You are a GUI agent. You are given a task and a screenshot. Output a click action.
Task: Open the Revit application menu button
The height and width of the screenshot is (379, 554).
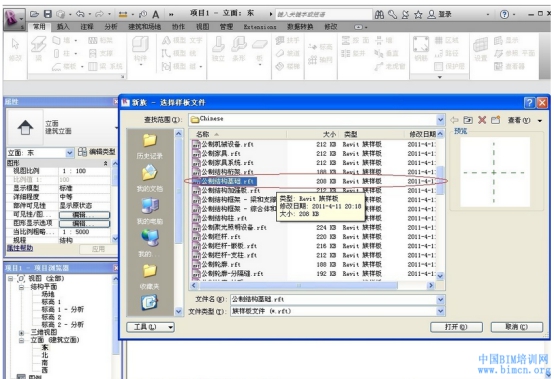pyautogui.click(x=14, y=19)
